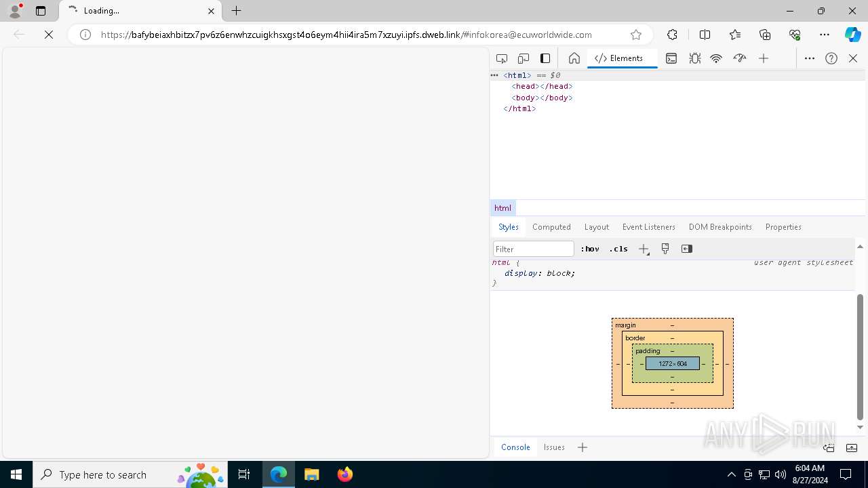Add a tool to the drawer

click(583, 447)
